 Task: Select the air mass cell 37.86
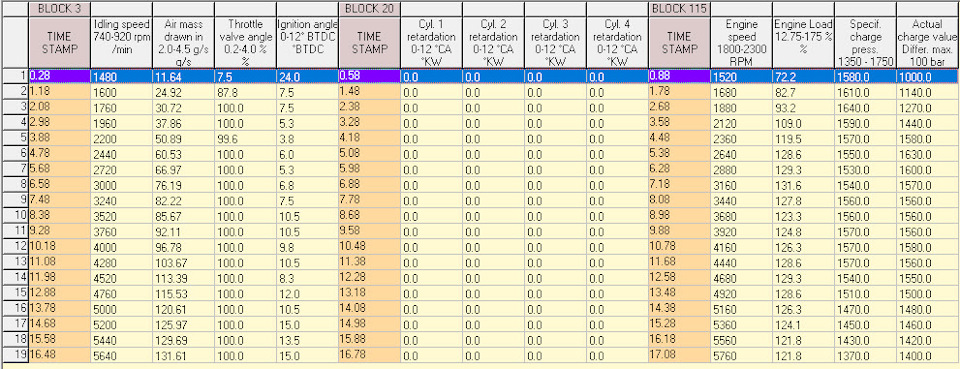(x=183, y=122)
